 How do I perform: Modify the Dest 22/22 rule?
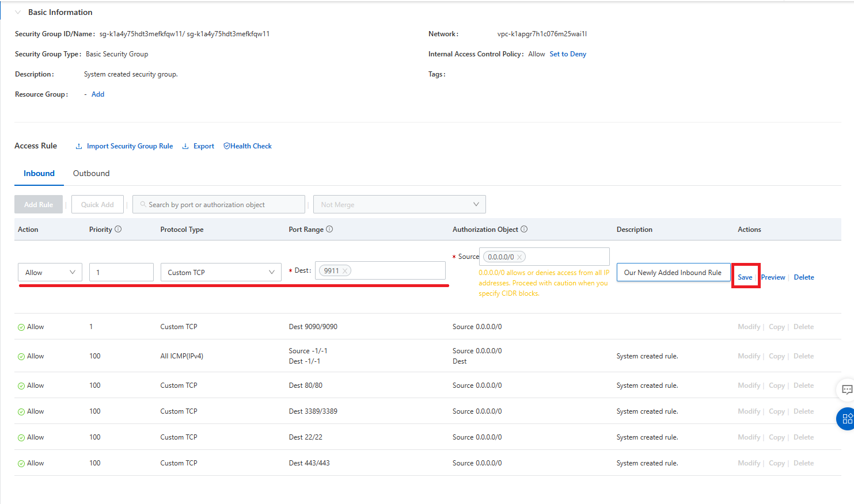[x=749, y=437]
